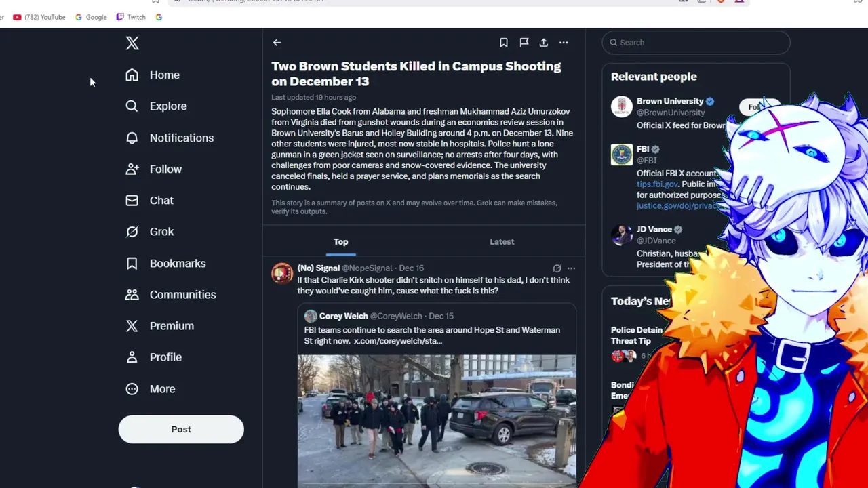Click the X logo icon
This screenshot has height=488, width=868.
132,43
